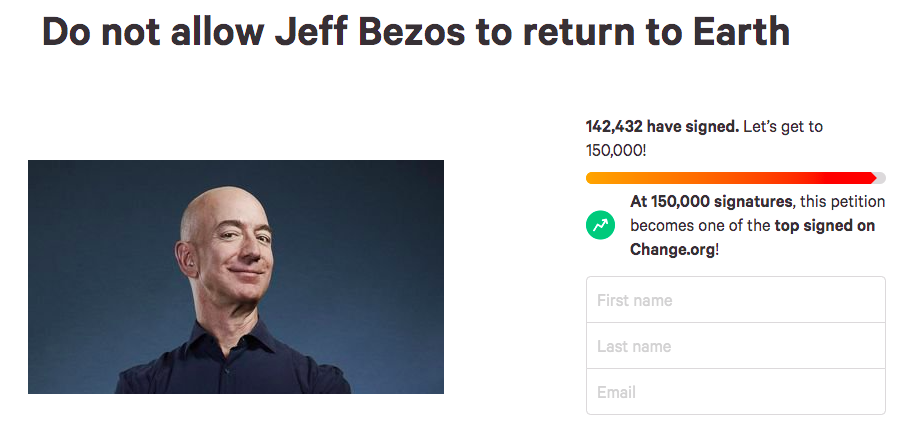This screenshot has height=422, width=907.
Task: Click the gray unfilled tip of progress bar
Action: pos(881,178)
